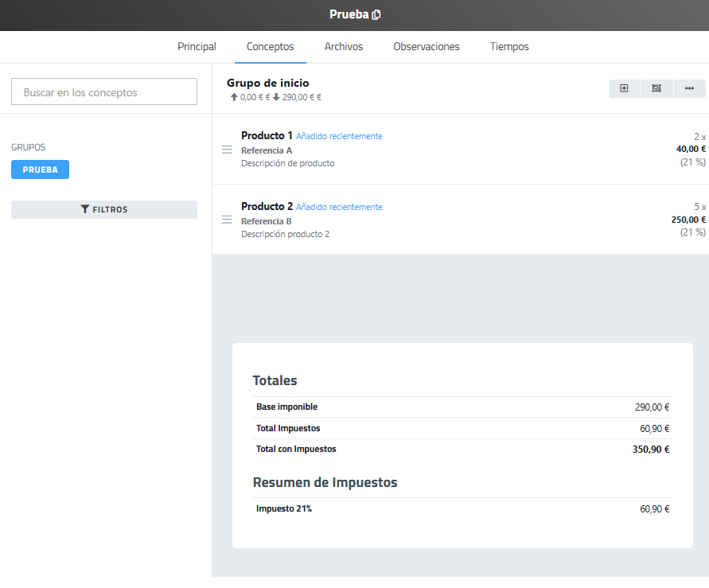Click the Producto 2 price 250,00 €

point(688,220)
